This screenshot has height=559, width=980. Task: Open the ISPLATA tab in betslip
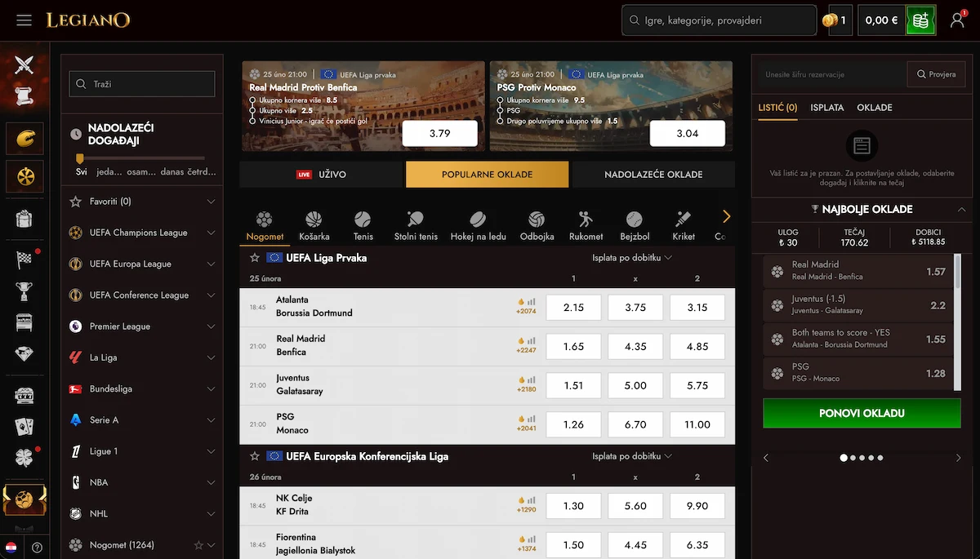pos(826,108)
